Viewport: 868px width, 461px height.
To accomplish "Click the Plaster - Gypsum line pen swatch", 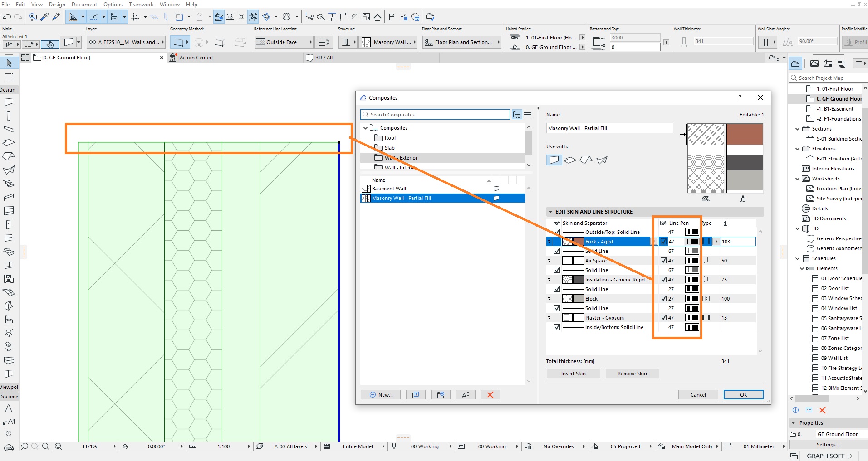I will 692,318.
